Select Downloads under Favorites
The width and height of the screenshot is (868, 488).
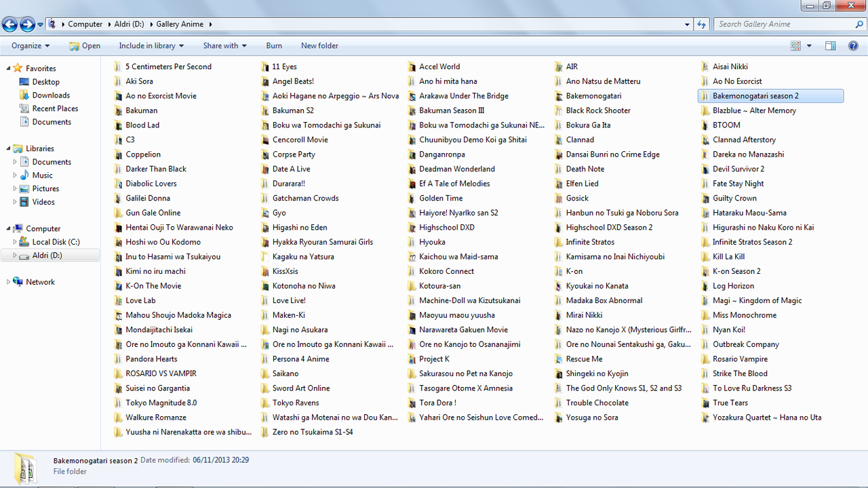[51, 96]
